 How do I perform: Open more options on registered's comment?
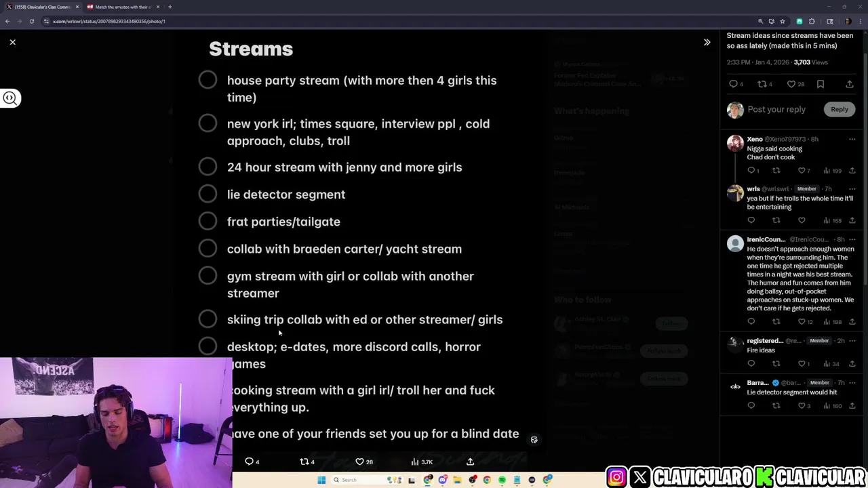(852, 341)
